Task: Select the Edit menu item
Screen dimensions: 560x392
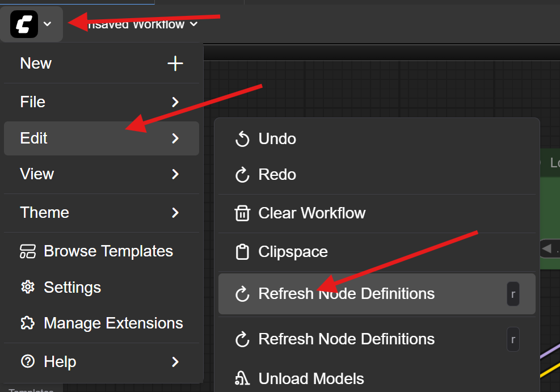Action: click(x=34, y=138)
